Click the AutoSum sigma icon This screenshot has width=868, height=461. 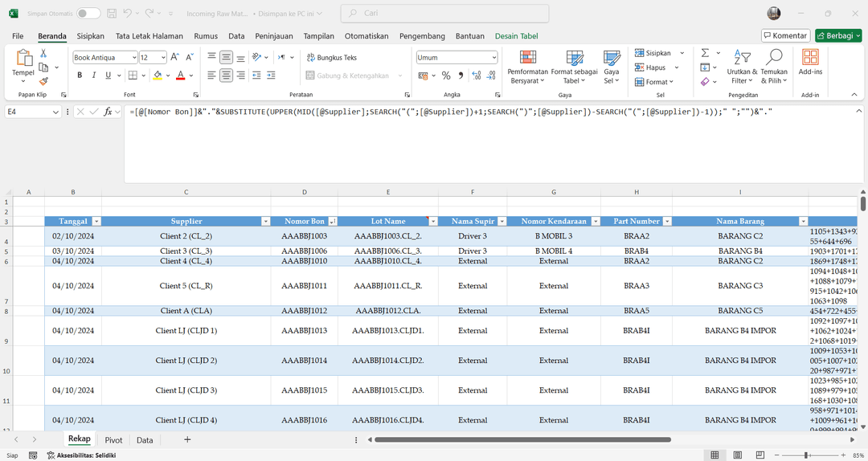pyautogui.click(x=705, y=53)
